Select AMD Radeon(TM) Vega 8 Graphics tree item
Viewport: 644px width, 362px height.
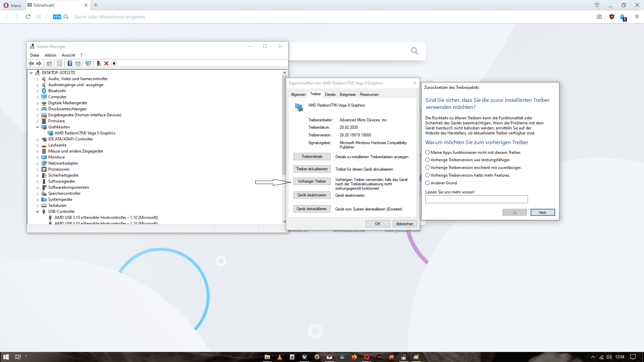[85, 133]
